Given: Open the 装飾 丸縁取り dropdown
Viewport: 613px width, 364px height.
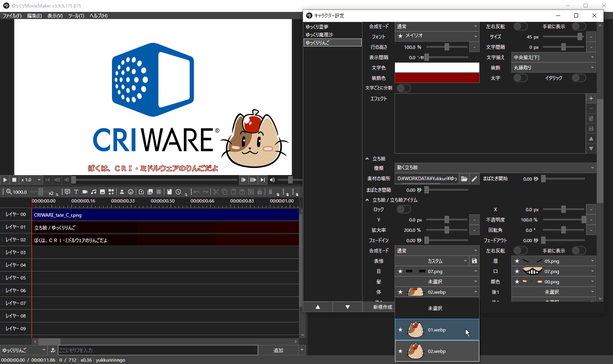Looking at the screenshot, I should tap(553, 67).
